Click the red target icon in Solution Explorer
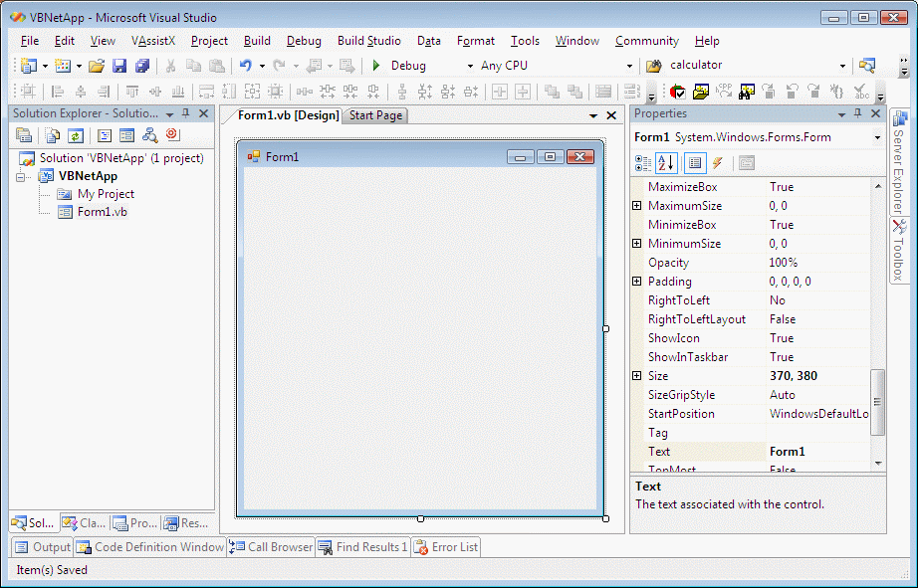918x588 pixels. pyautogui.click(x=172, y=135)
